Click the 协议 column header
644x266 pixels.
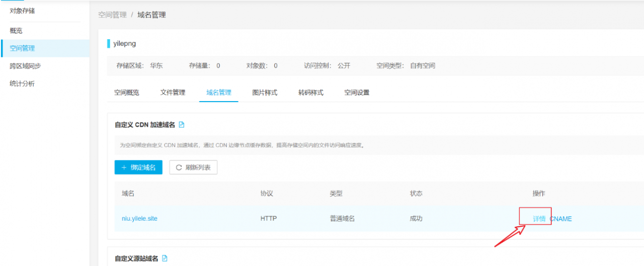tap(267, 194)
